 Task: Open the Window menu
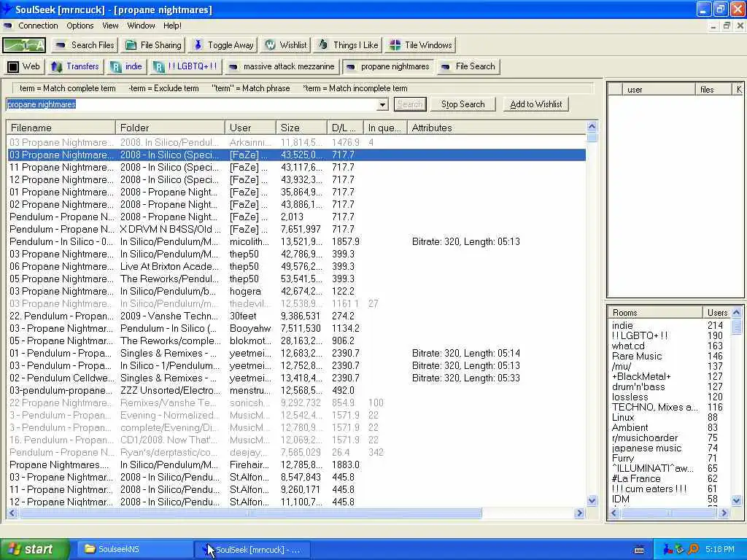(x=141, y=26)
